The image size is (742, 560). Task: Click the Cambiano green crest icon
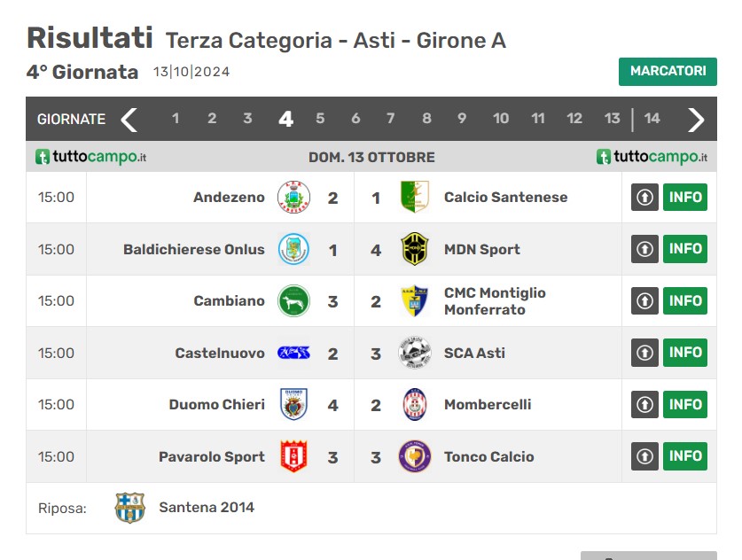(293, 300)
